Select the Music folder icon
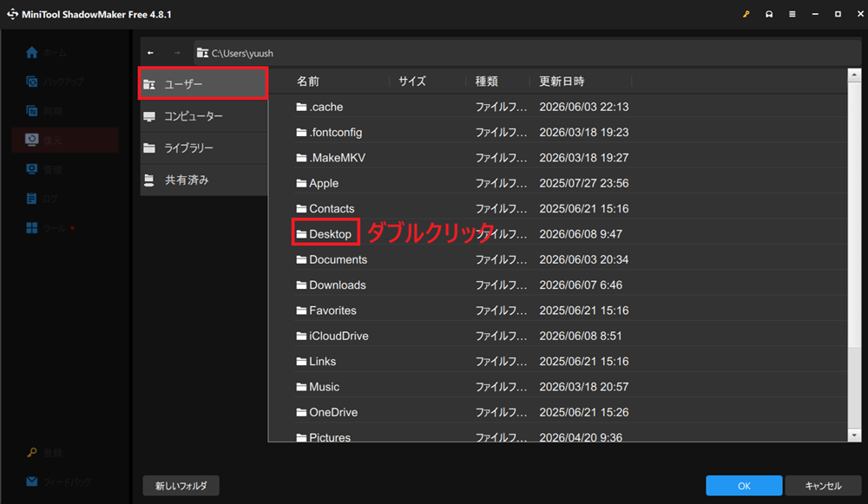 [x=302, y=387]
